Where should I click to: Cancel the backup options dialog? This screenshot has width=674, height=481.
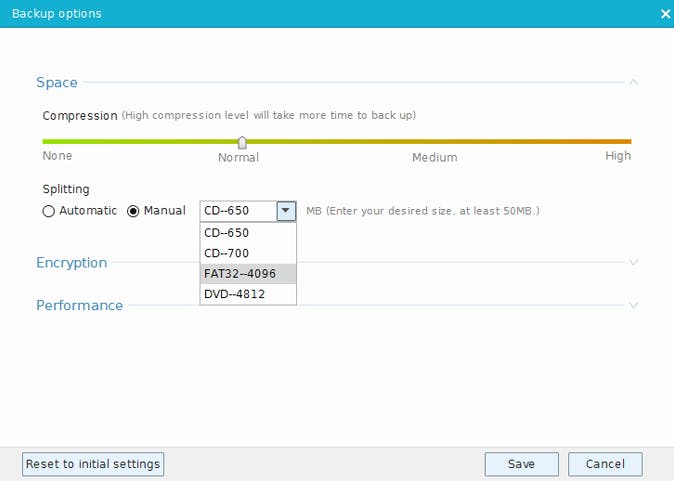(x=605, y=464)
